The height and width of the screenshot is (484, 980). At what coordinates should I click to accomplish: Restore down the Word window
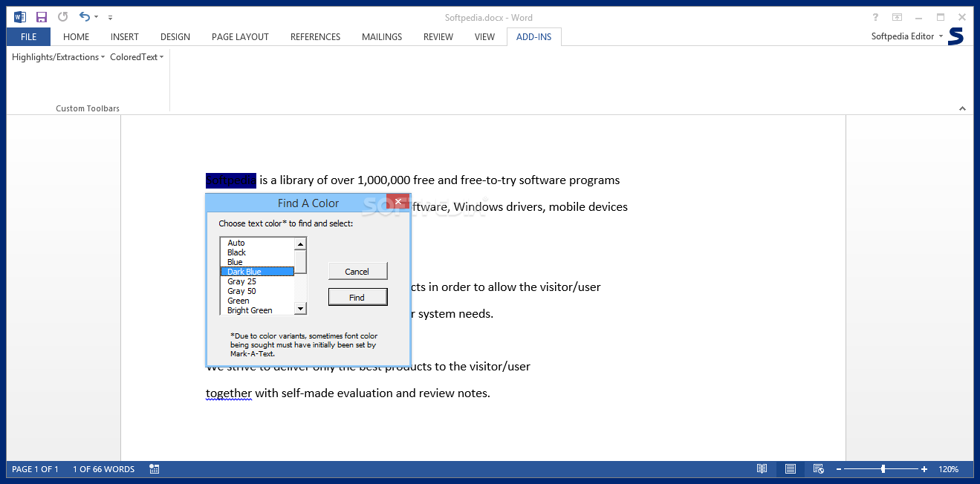tap(941, 17)
